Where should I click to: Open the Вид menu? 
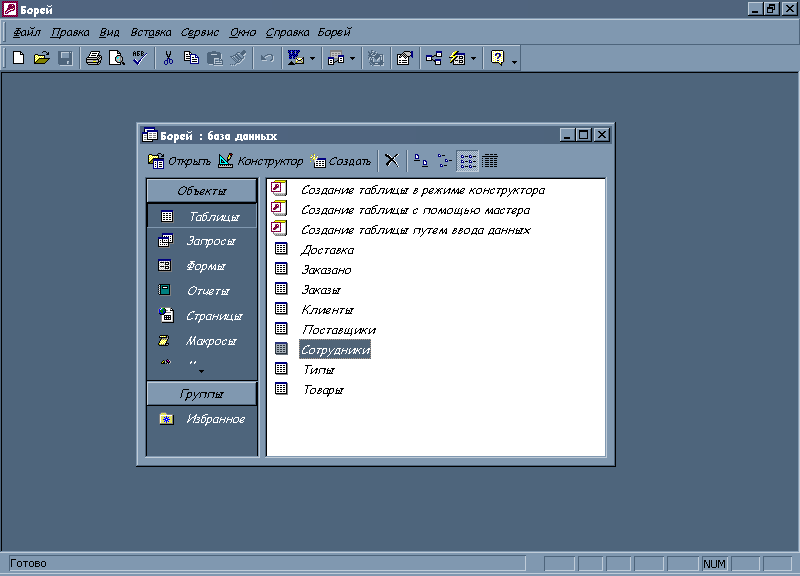(x=109, y=32)
